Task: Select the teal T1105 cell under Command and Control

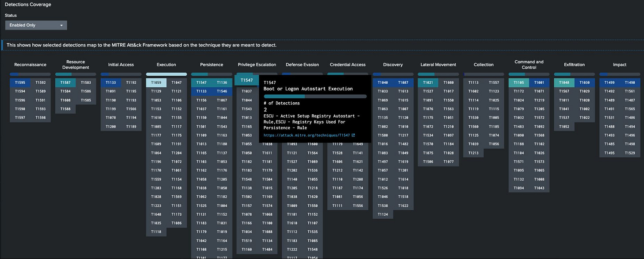Action: click(x=518, y=82)
